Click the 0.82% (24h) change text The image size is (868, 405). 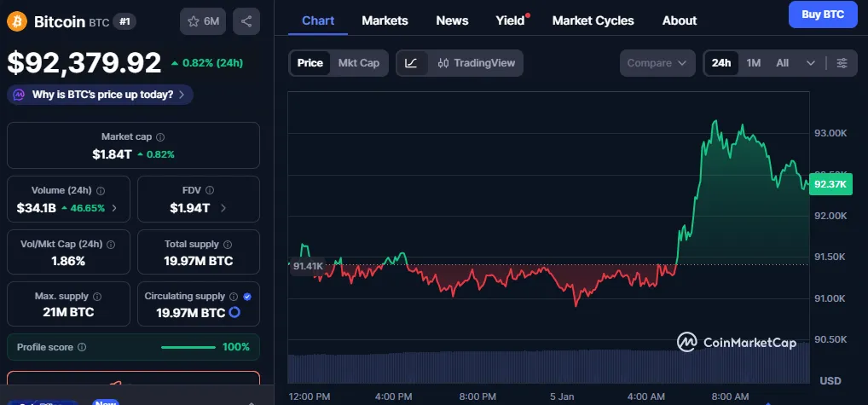pyautogui.click(x=207, y=63)
